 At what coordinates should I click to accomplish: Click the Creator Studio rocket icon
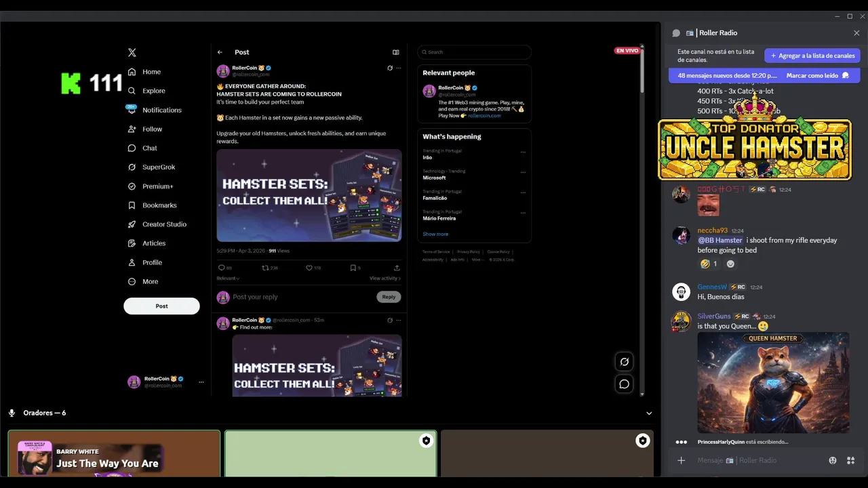132,224
